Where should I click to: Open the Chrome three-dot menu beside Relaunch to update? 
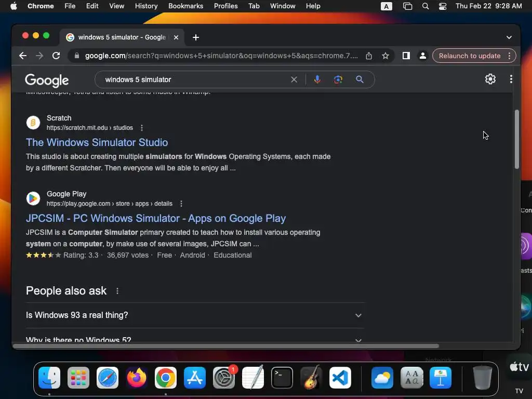509,56
